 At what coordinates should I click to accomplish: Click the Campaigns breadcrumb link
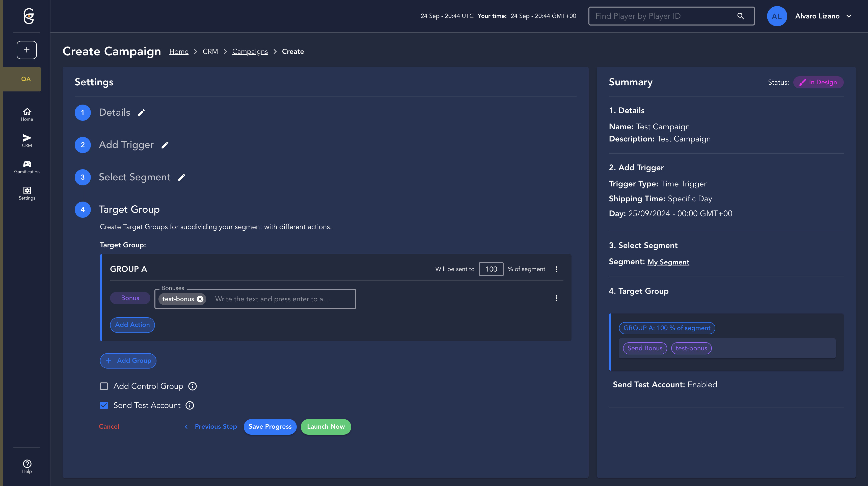click(250, 52)
